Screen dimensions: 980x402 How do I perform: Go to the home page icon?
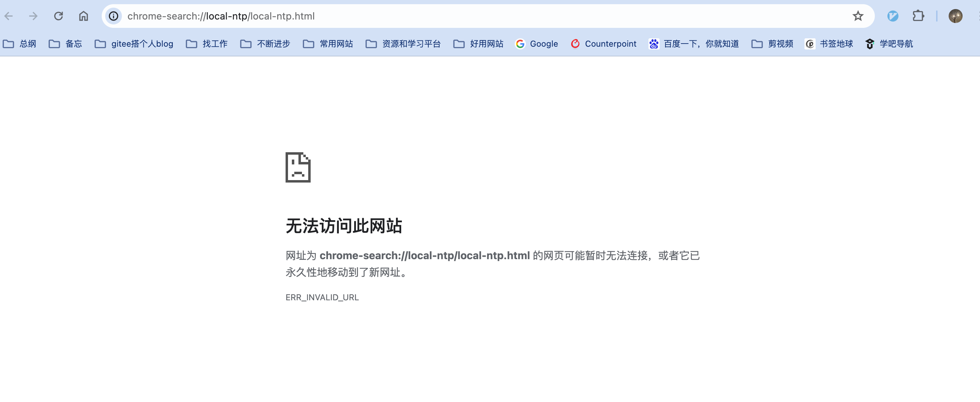pos(83,16)
